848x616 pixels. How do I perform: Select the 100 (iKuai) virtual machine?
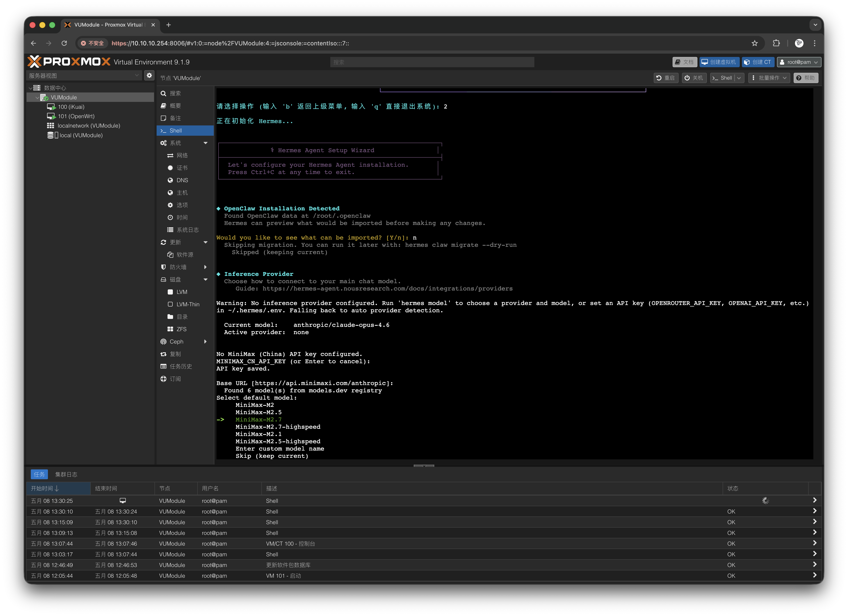[x=71, y=107]
